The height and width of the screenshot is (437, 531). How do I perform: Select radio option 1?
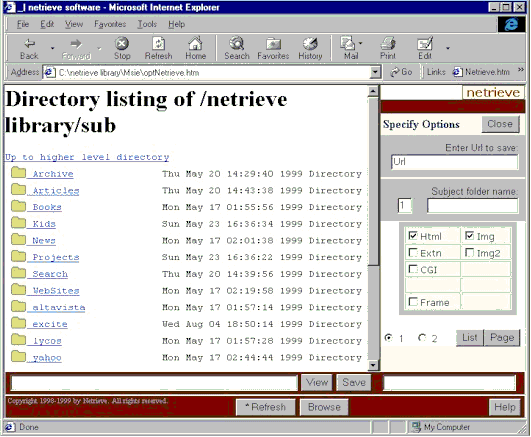388,337
